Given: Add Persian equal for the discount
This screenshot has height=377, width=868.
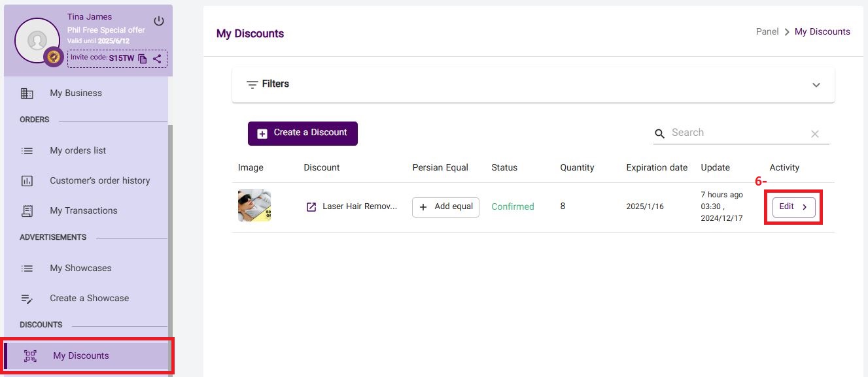Looking at the screenshot, I should (445, 206).
